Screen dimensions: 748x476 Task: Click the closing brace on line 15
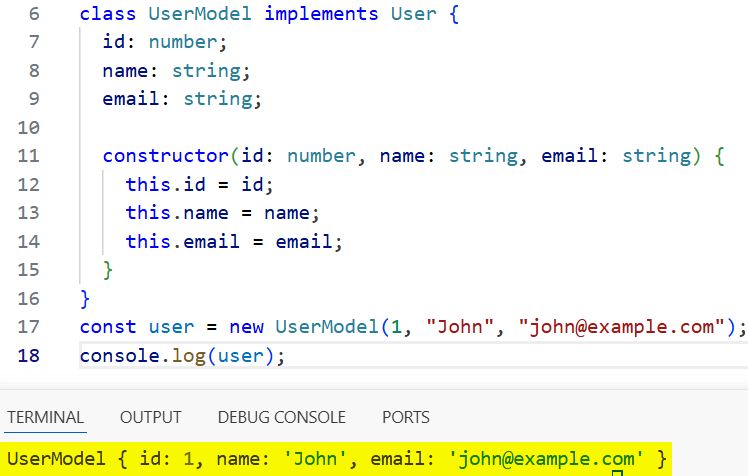click(108, 270)
